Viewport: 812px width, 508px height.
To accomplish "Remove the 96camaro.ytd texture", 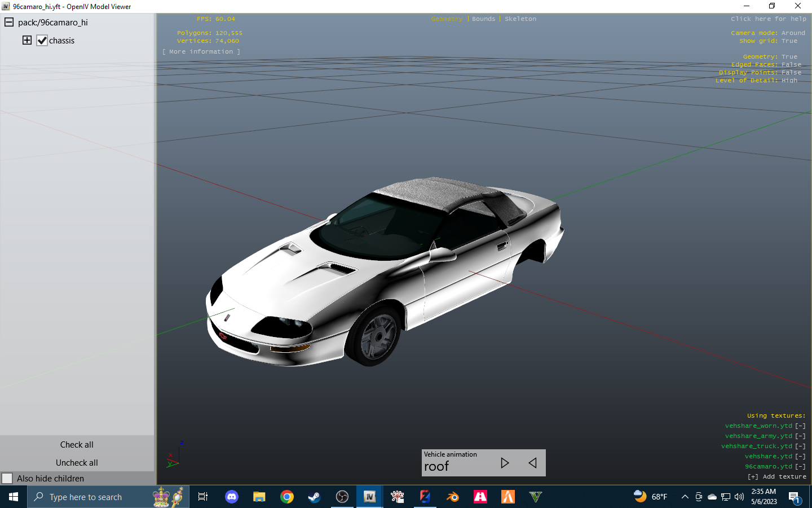I will 800,467.
